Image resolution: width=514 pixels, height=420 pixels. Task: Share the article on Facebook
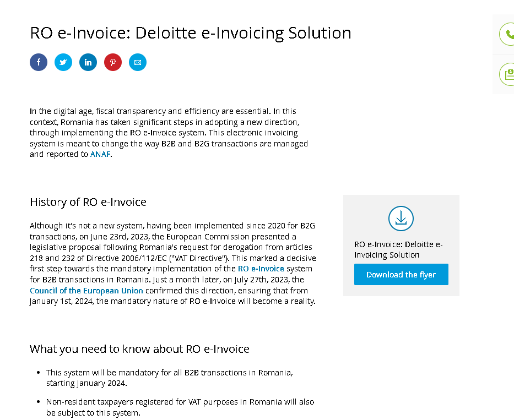tap(39, 62)
